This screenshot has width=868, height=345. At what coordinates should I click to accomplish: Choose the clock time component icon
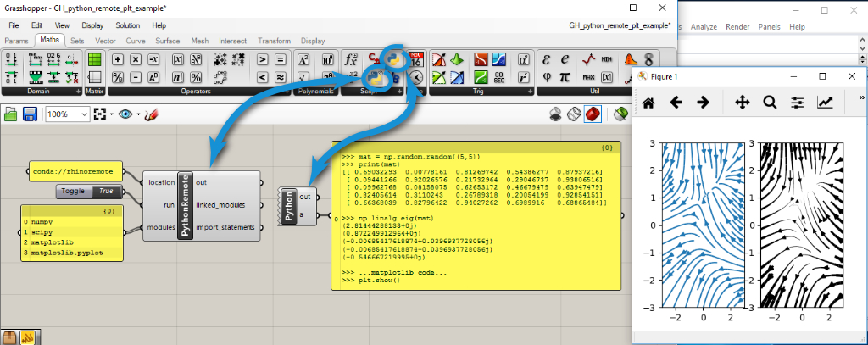[x=415, y=77]
